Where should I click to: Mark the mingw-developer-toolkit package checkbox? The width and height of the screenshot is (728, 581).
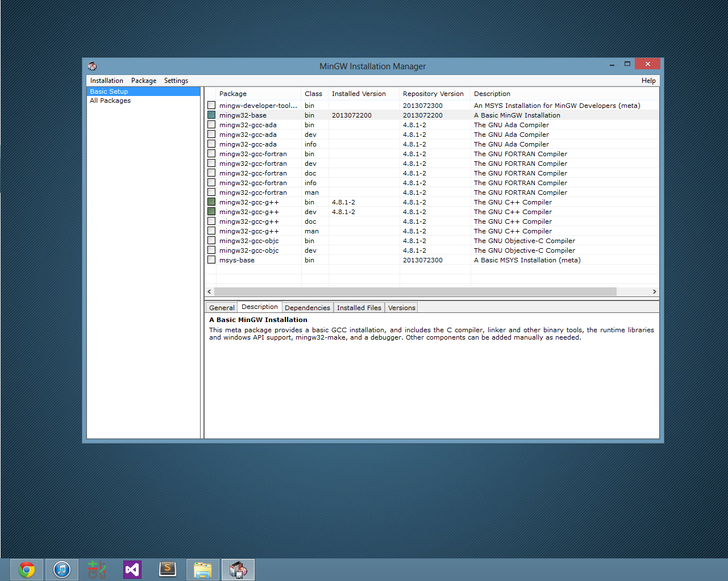(x=211, y=105)
